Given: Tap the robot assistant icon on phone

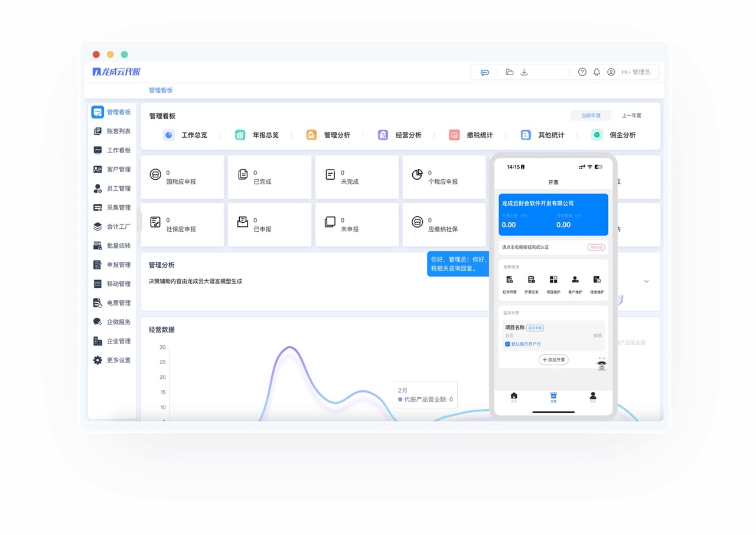Looking at the screenshot, I should point(601,364).
